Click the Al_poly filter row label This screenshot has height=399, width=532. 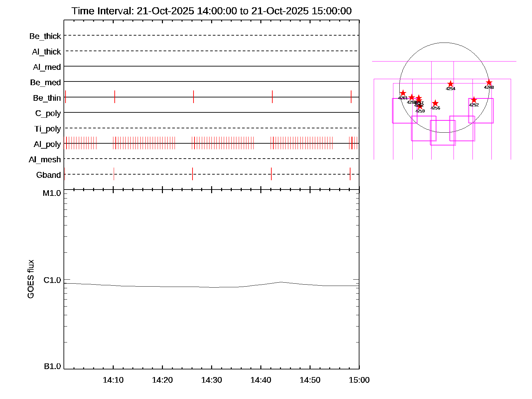pyautogui.click(x=47, y=144)
